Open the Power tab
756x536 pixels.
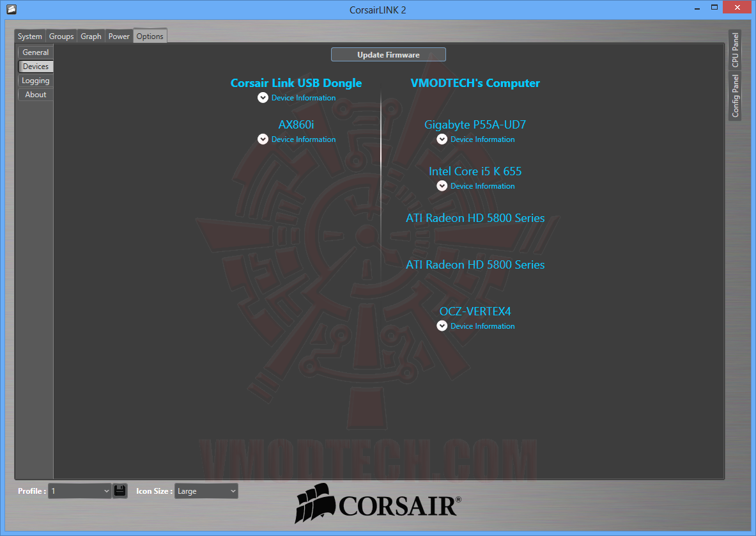pos(119,36)
